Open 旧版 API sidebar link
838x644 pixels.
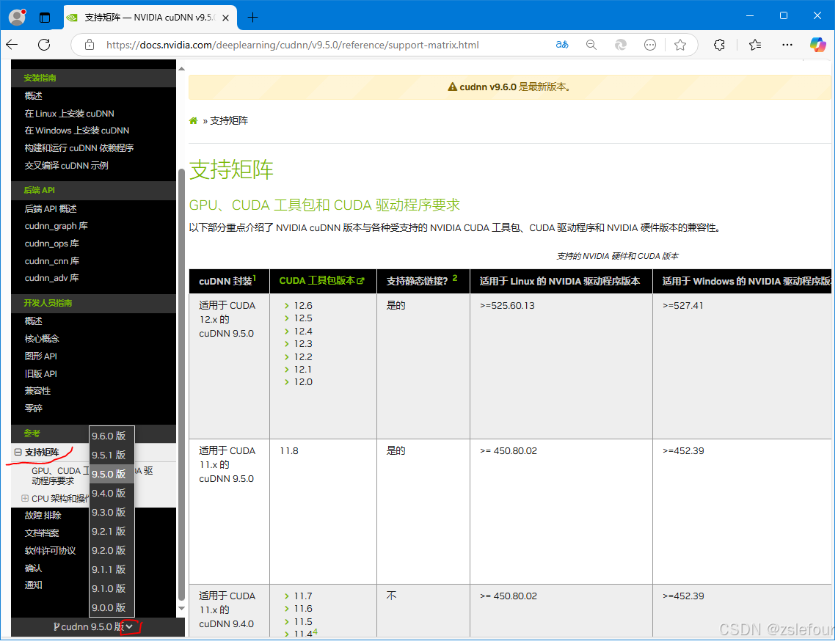click(x=40, y=374)
